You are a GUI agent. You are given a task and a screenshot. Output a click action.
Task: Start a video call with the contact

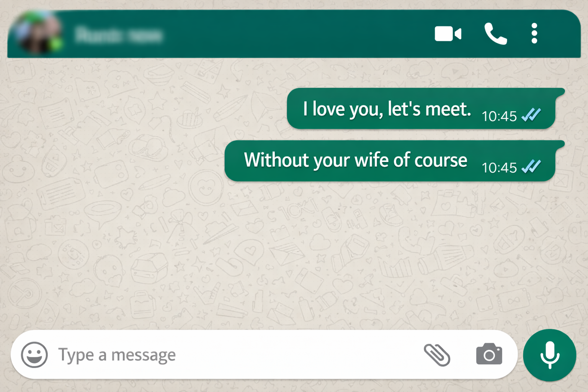click(448, 34)
